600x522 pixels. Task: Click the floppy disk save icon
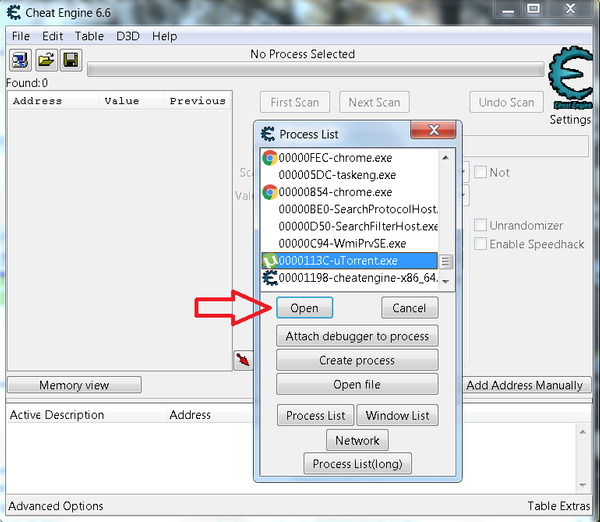71,60
